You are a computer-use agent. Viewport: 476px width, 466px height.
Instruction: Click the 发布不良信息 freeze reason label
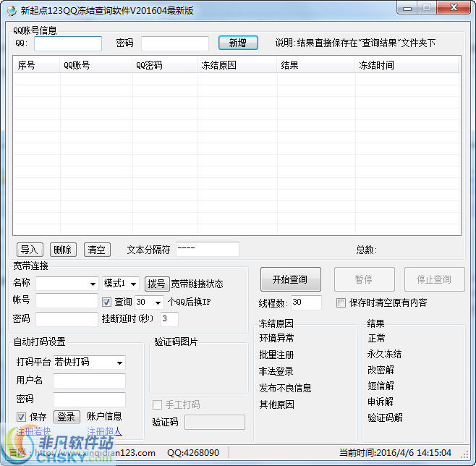[x=285, y=388]
